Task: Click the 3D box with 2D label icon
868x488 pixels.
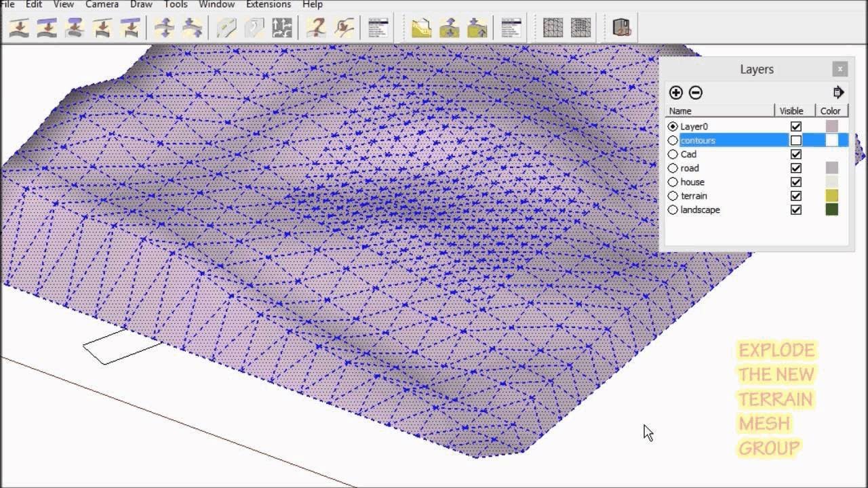Action: tap(622, 28)
